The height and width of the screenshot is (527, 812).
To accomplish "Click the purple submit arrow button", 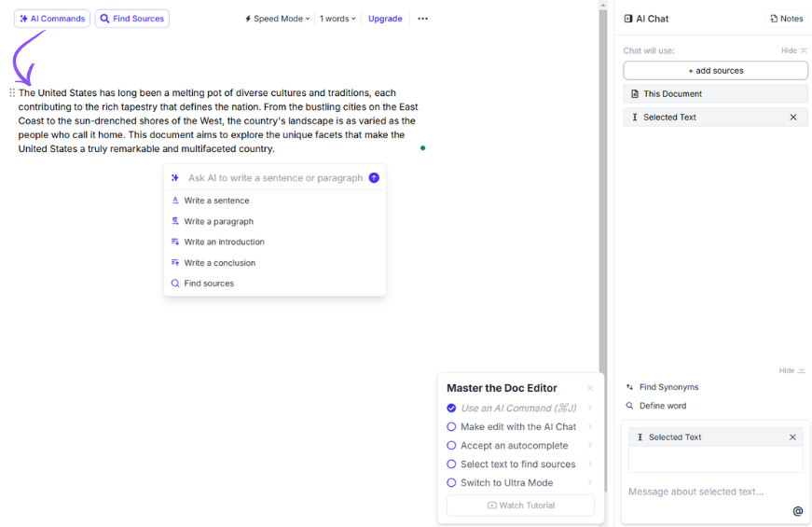I will tap(374, 178).
